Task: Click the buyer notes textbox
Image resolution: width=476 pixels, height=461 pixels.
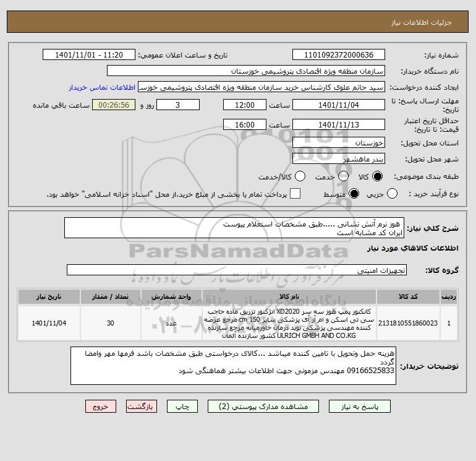Action: (234, 366)
